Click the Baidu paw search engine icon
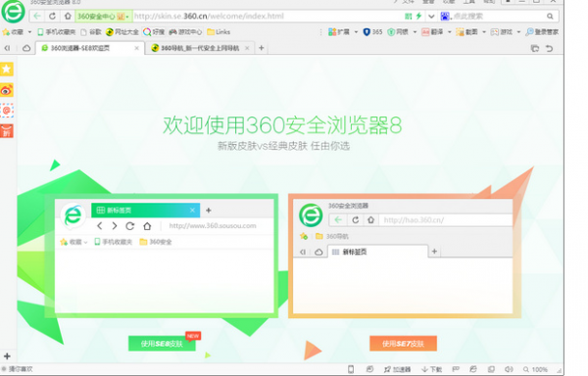Viewport: 588px width, 376px height. 445,16
